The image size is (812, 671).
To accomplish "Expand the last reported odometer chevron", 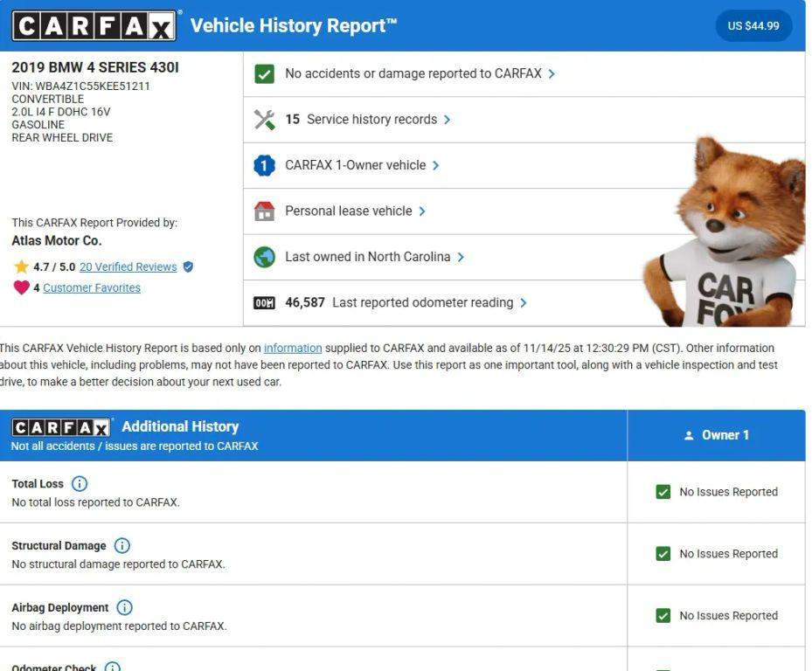I will (x=524, y=302).
